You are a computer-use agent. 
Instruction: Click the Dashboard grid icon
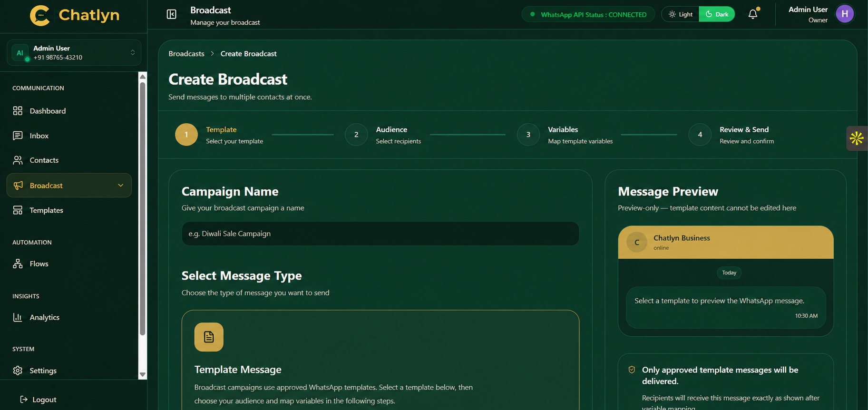point(18,111)
